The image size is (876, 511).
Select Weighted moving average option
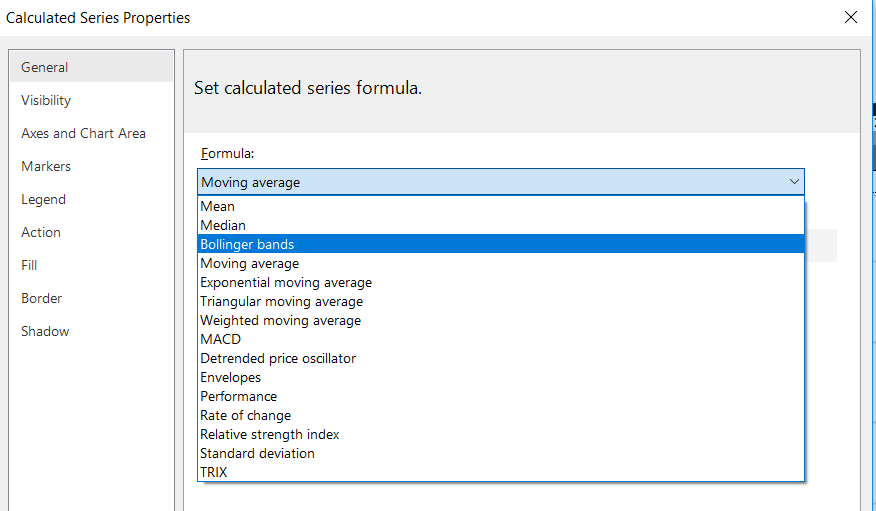[280, 320]
